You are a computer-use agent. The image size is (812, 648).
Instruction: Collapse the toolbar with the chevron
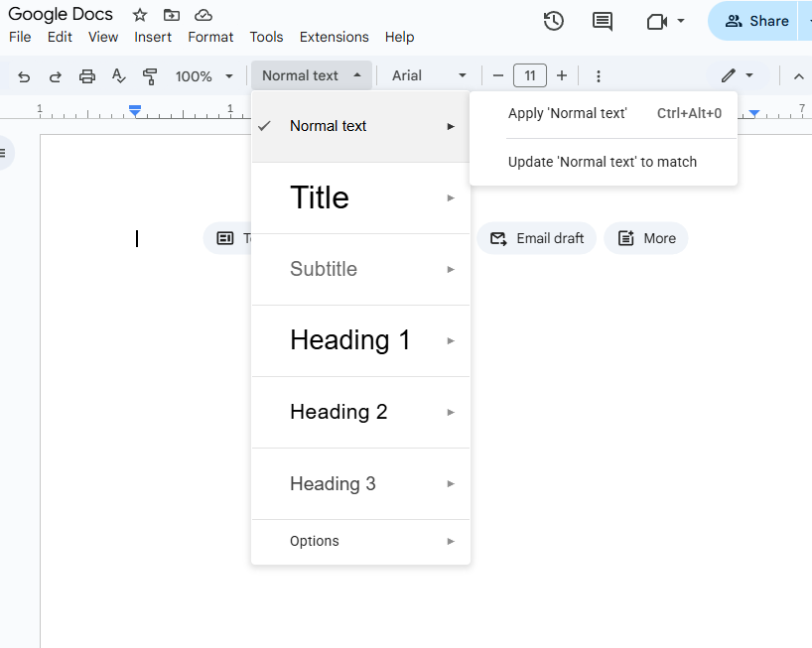coord(798,75)
